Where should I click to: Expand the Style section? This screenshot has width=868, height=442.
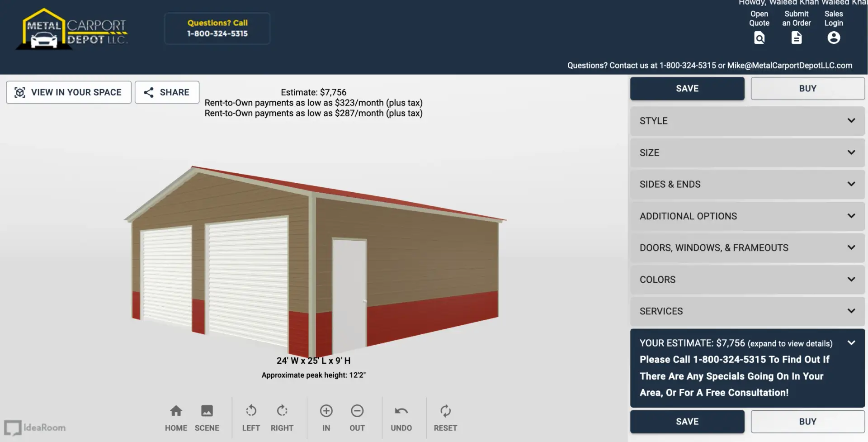point(747,121)
